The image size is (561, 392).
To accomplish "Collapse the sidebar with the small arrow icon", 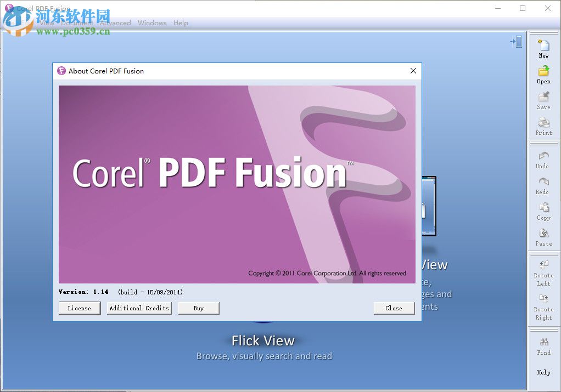I will 516,41.
